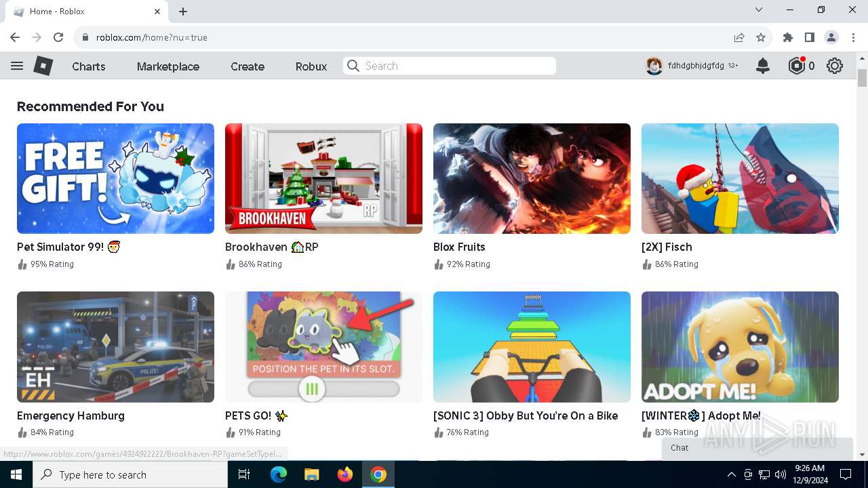Open the Pet Simulator 99! title link
This screenshot has height=488, width=868.
click(68, 247)
